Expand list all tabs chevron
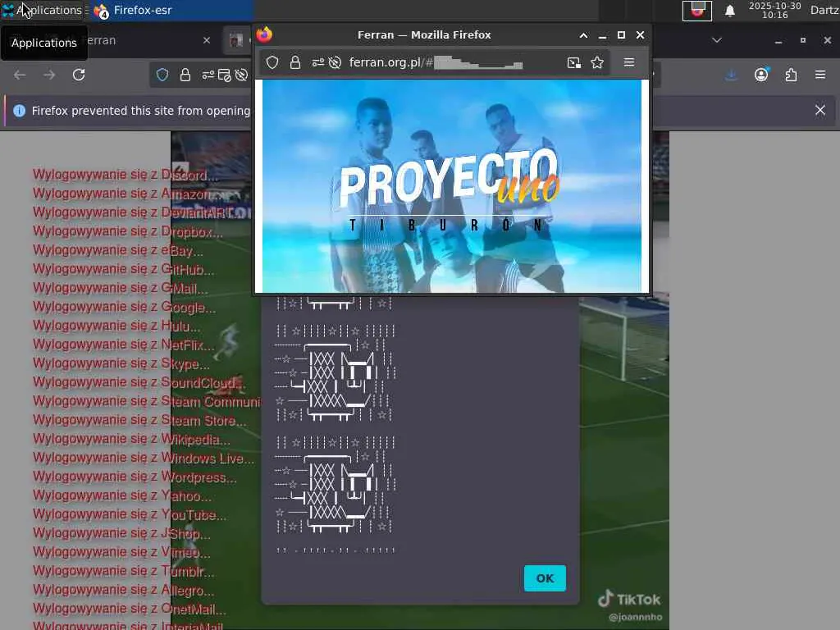The image size is (840, 630). [717, 40]
